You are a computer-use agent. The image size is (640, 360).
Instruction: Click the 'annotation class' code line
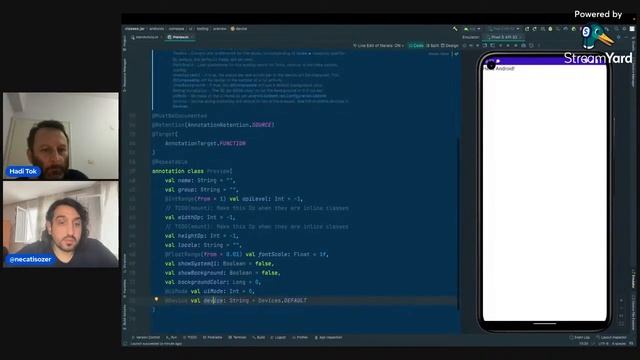coord(192,171)
